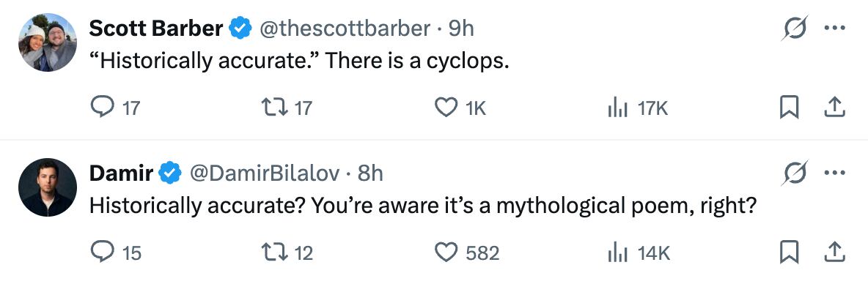Reply to Scott Barber's cyclops tweet
This screenshot has width=868, height=284.
pyautogui.click(x=102, y=107)
